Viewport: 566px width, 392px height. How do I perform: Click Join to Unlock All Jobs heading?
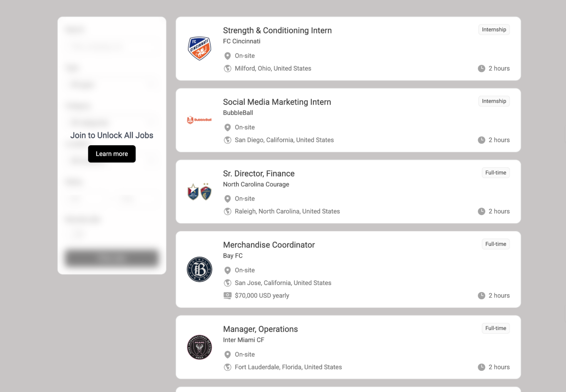(112, 135)
